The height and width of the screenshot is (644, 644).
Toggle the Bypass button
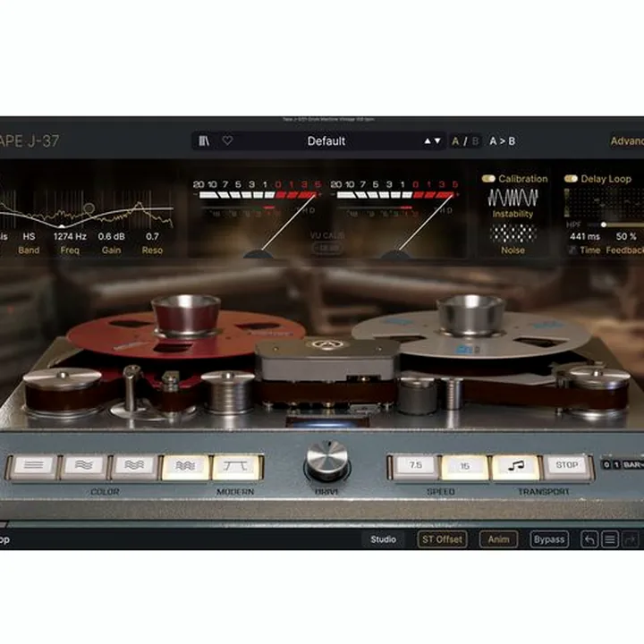pos(549,539)
